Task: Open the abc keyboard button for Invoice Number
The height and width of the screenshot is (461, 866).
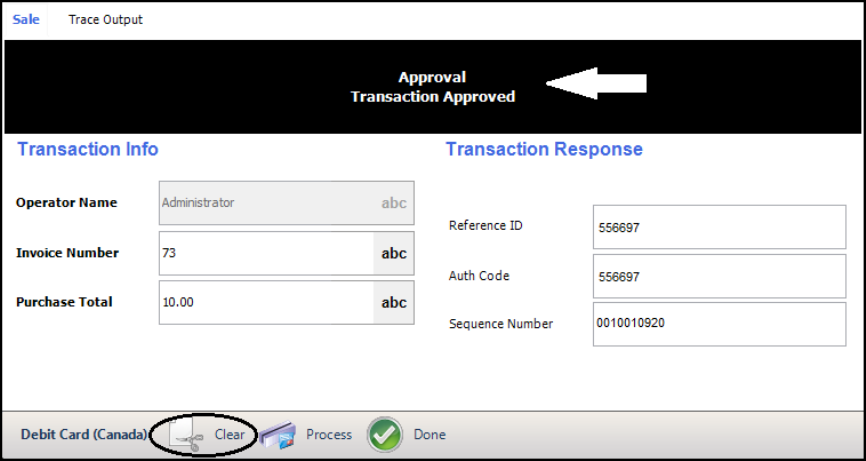Action: click(394, 253)
